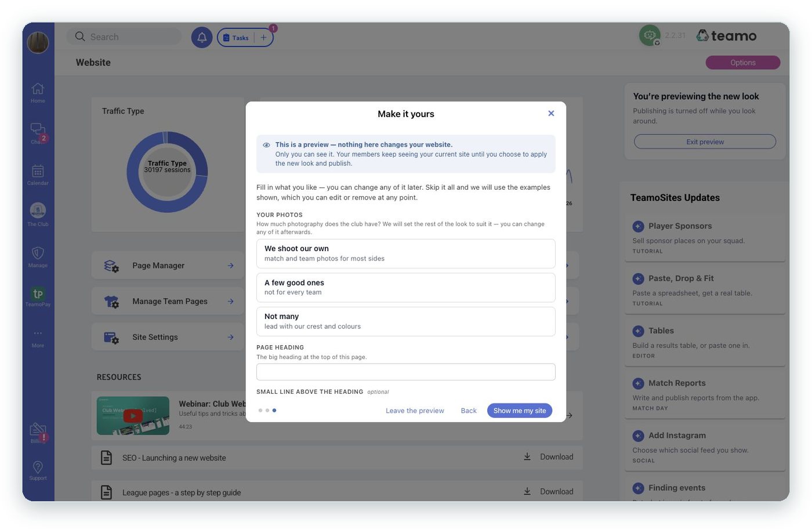
Task: Click the notifications bell icon
Action: point(202,37)
